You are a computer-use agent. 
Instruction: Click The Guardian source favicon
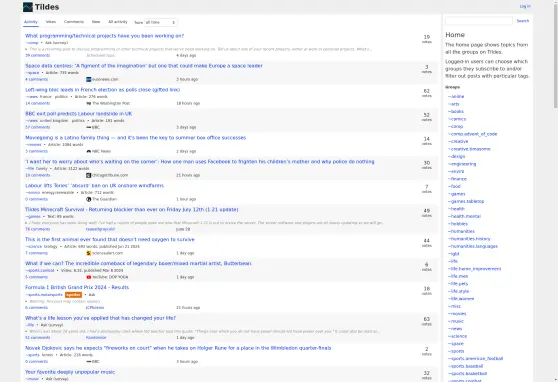(89, 199)
